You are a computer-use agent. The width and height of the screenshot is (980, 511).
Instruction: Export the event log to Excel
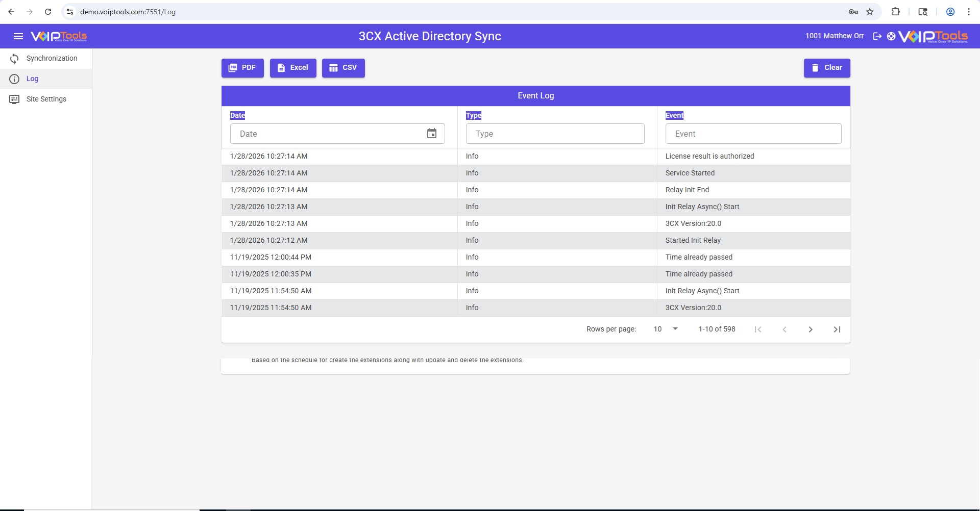[x=293, y=68]
